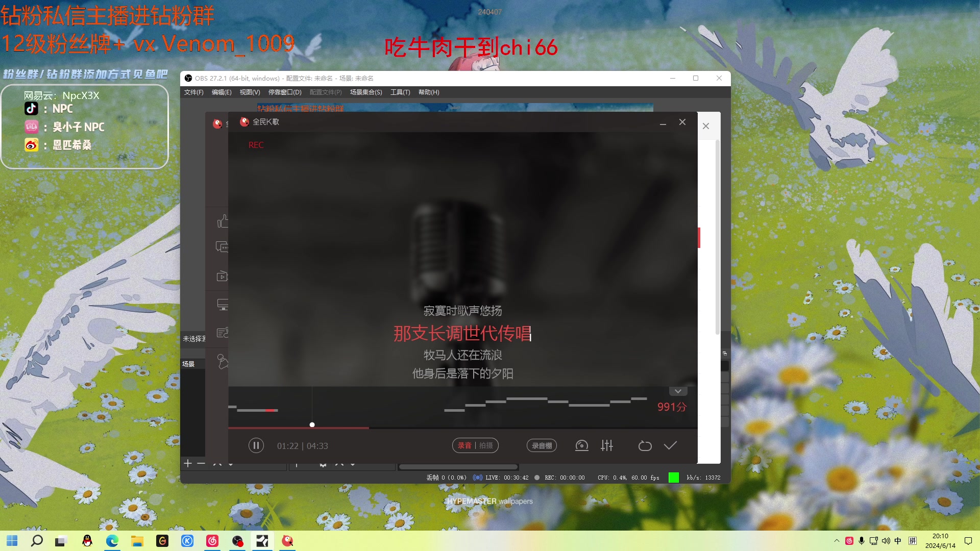This screenshot has width=980, height=551.
Task: Click the microphone tray icon
Action: coord(862,541)
